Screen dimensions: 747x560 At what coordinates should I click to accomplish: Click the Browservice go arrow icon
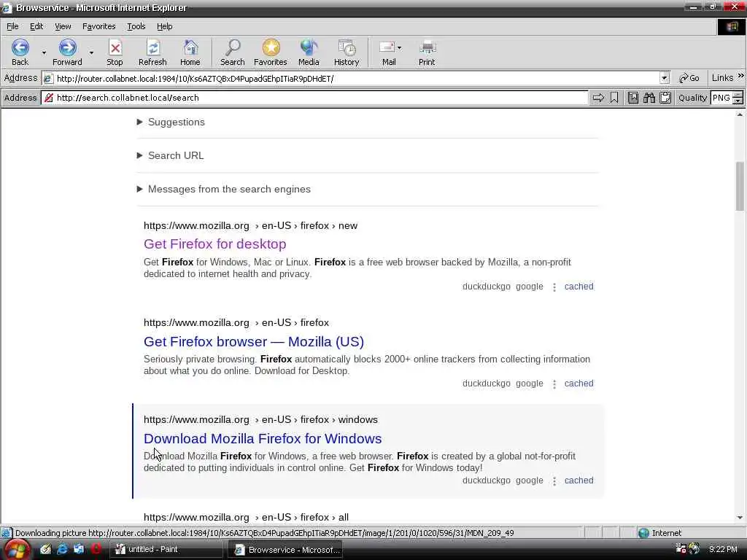598,98
